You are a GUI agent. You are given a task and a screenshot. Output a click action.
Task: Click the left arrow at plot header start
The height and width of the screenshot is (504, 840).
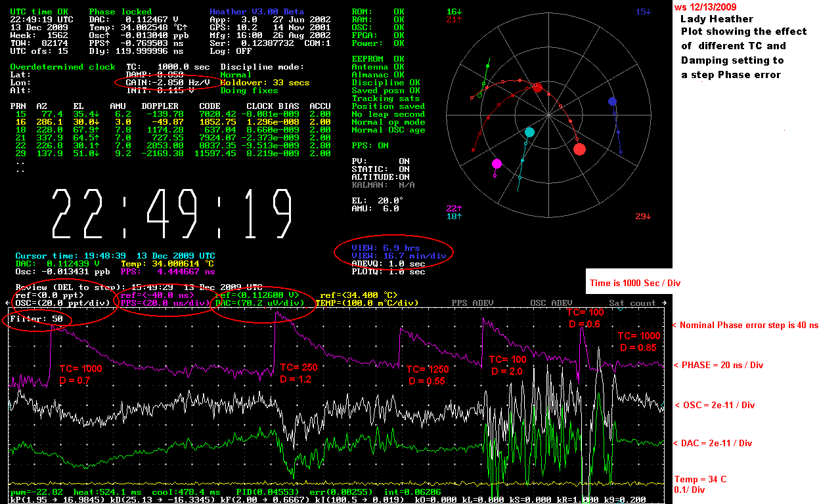9,303
